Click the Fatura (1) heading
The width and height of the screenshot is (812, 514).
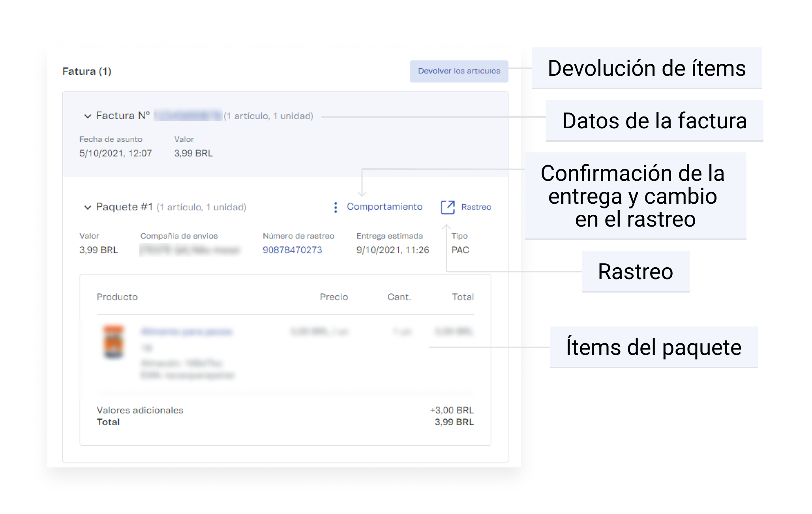click(x=87, y=71)
